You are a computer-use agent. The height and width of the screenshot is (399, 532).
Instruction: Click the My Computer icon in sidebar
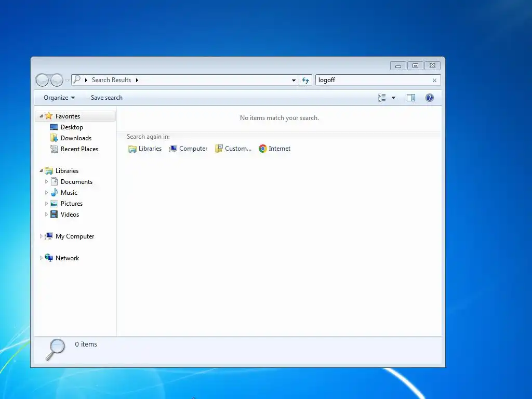coord(49,236)
